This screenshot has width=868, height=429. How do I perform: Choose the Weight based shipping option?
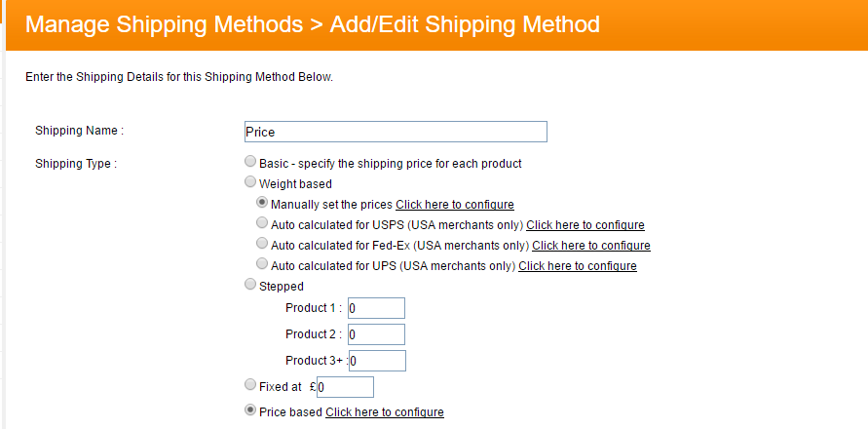tap(251, 182)
